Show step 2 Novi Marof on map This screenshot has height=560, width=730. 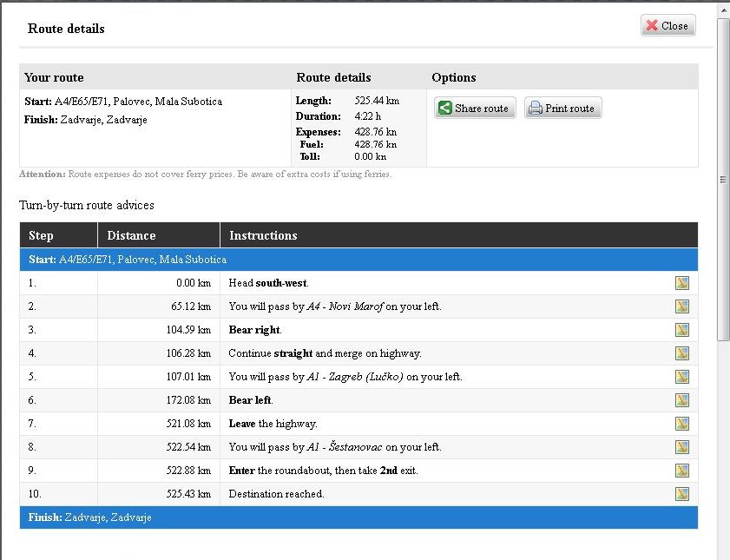[682, 306]
